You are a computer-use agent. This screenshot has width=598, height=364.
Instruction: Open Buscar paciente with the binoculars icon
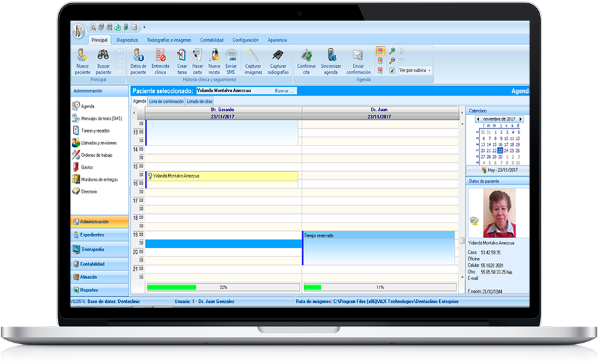pos(103,58)
